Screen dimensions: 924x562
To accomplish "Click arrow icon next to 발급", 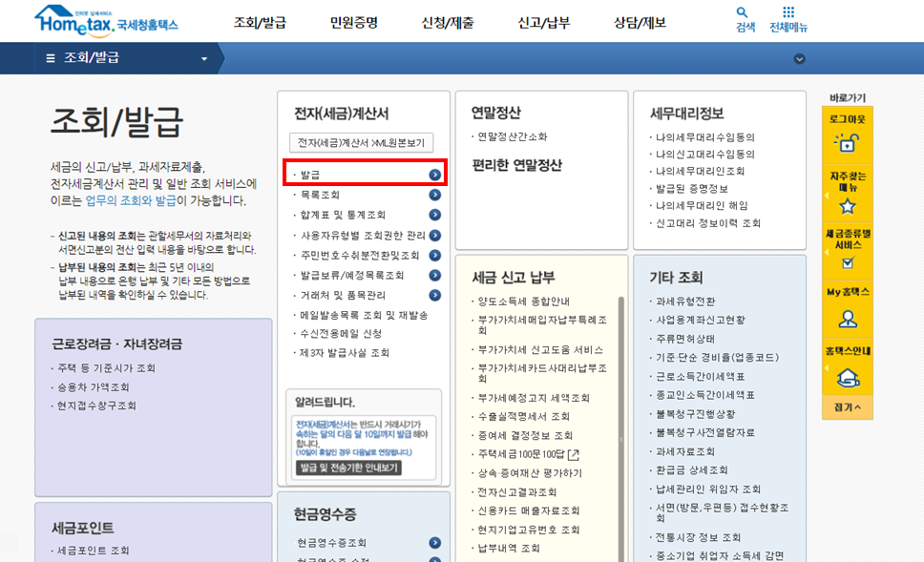I will click(435, 175).
